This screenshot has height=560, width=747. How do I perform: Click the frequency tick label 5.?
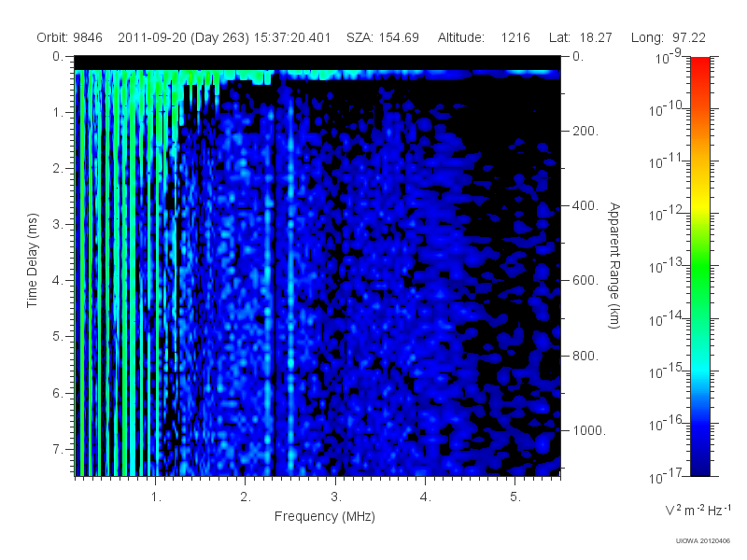(x=515, y=497)
